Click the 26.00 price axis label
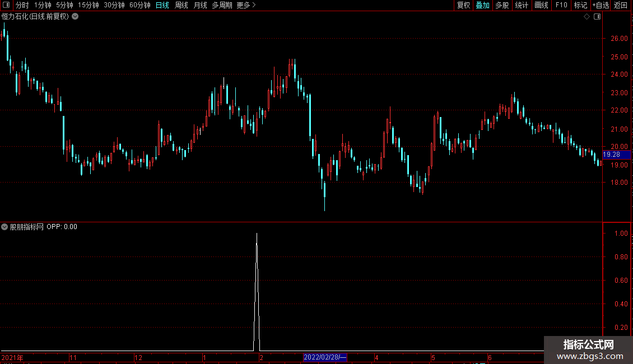This screenshot has width=633, height=364. tap(619, 38)
